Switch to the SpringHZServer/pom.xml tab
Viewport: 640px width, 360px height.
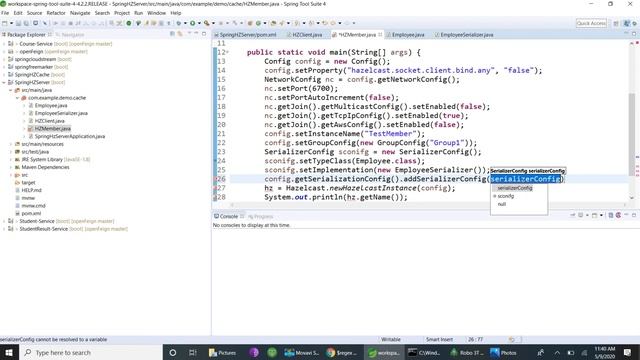(x=247, y=35)
